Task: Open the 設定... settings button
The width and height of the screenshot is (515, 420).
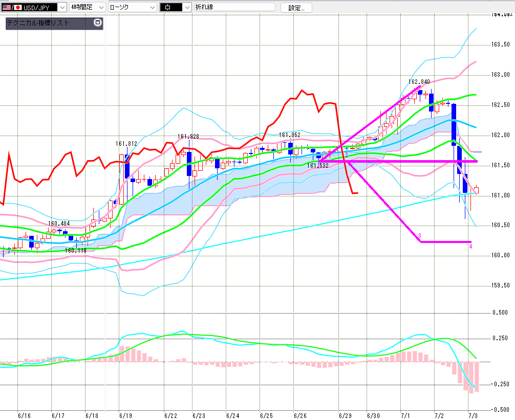Action: click(296, 8)
